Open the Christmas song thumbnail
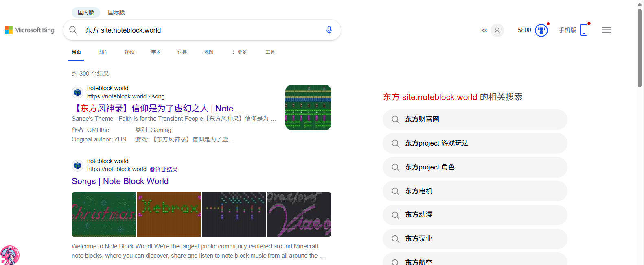The image size is (644, 265). coord(104,214)
